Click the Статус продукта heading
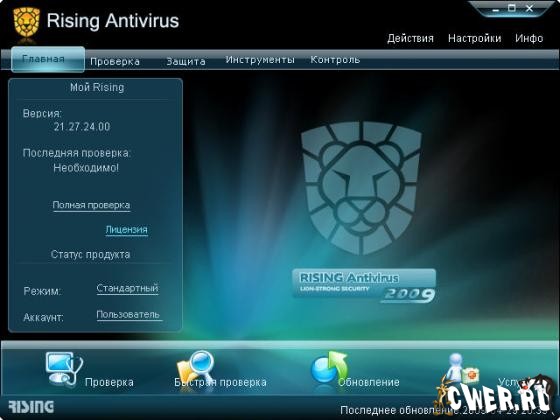Screen dimensions: 560x420 90,255
